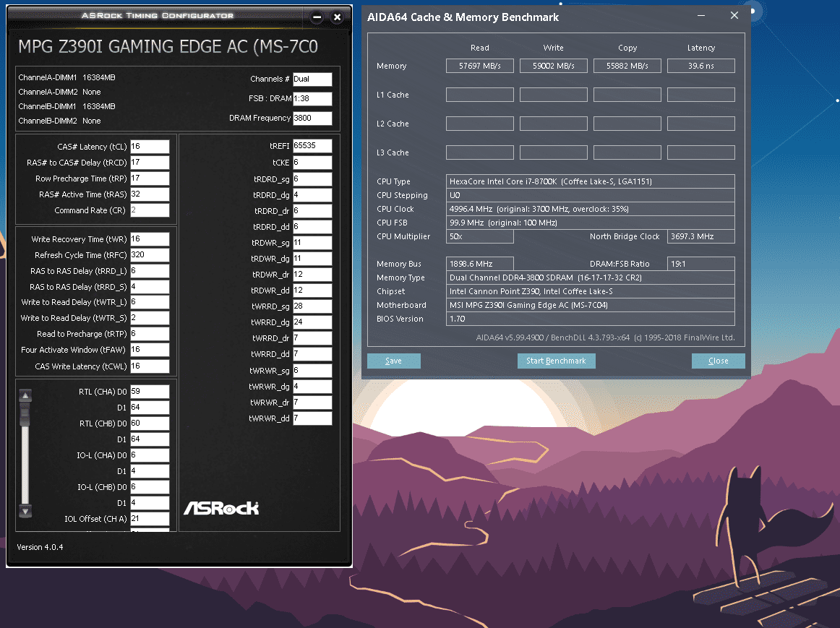
Task: Click the RAS# Active Time (tRAS) field
Action: 150,194
